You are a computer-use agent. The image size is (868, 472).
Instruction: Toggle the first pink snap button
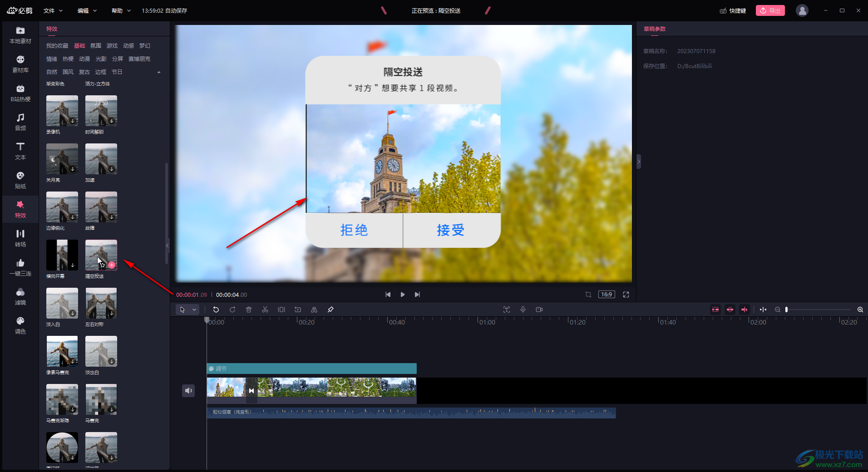(x=715, y=310)
